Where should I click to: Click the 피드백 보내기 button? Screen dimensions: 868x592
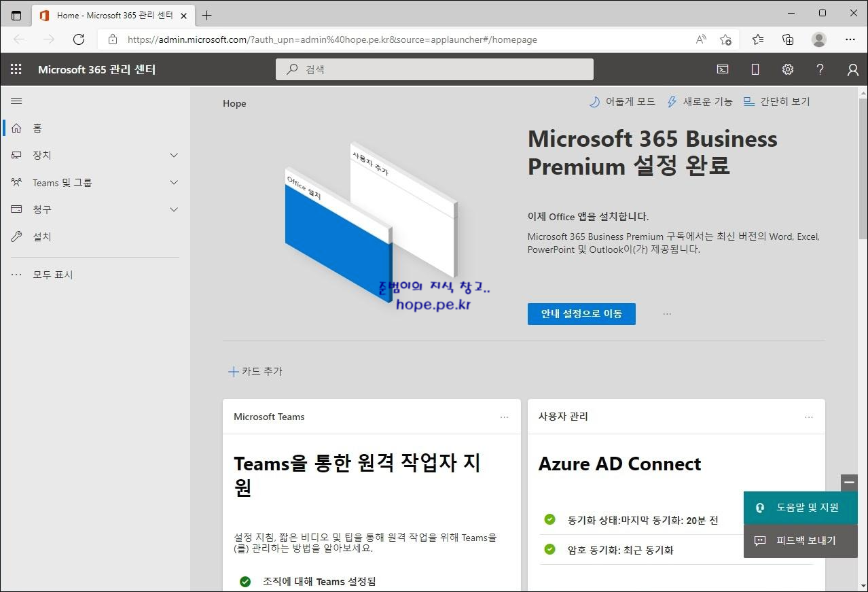[801, 541]
